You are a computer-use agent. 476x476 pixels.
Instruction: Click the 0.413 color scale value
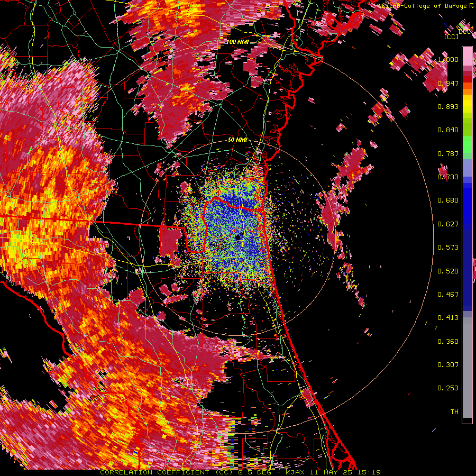point(448,318)
